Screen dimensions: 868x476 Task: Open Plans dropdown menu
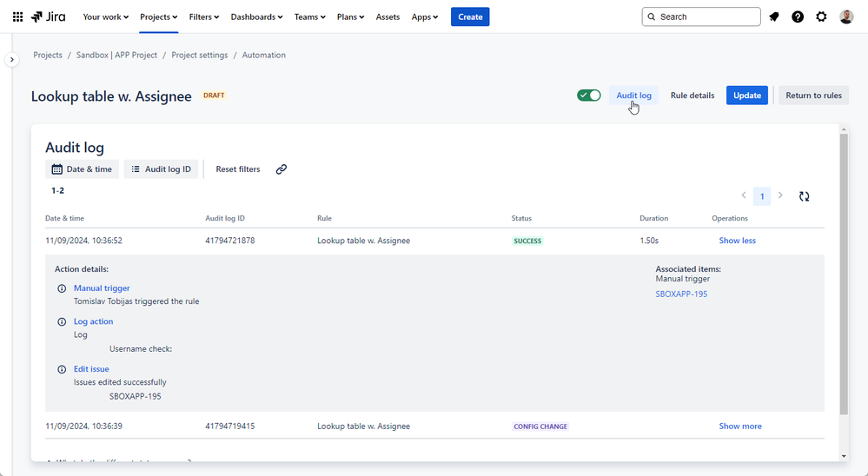tap(350, 17)
